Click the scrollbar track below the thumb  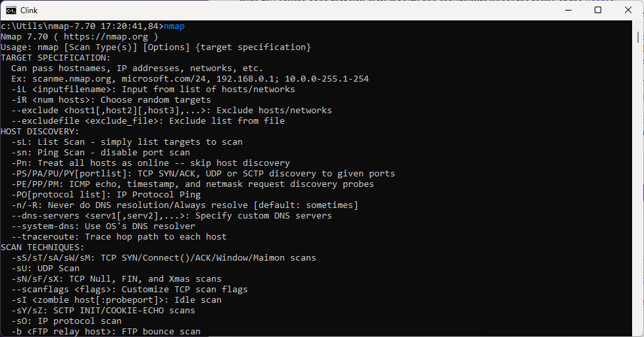click(x=638, y=197)
